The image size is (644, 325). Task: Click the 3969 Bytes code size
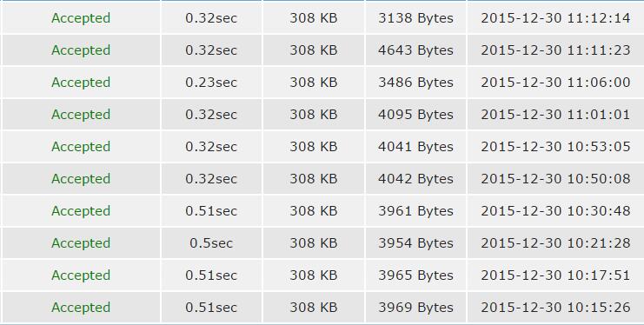pyautogui.click(x=415, y=308)
